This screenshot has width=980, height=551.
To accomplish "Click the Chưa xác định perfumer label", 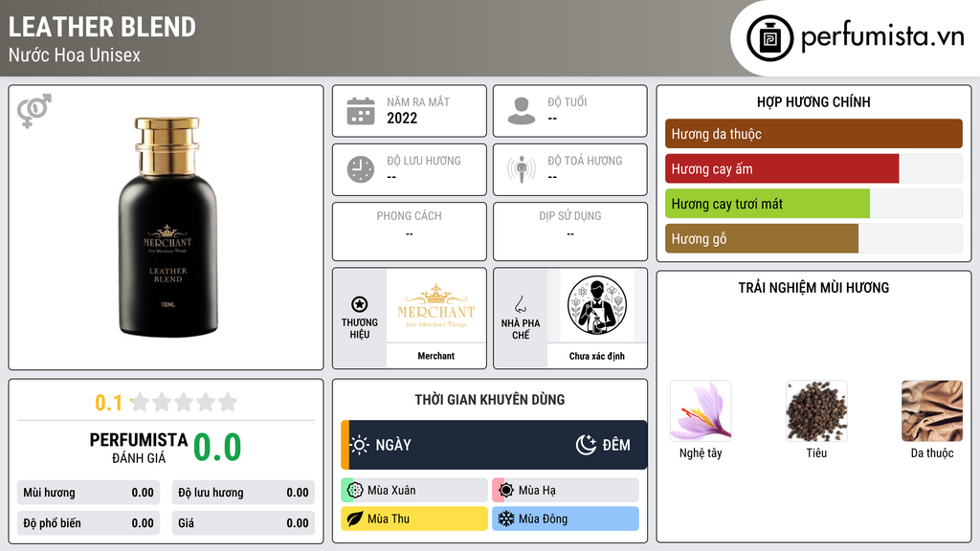I will tap(597, 356).
